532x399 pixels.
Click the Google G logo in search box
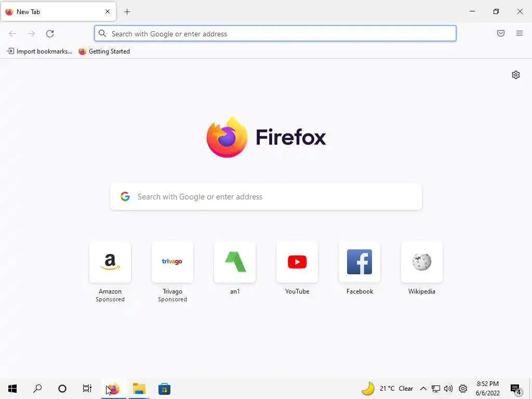[125, 196]
